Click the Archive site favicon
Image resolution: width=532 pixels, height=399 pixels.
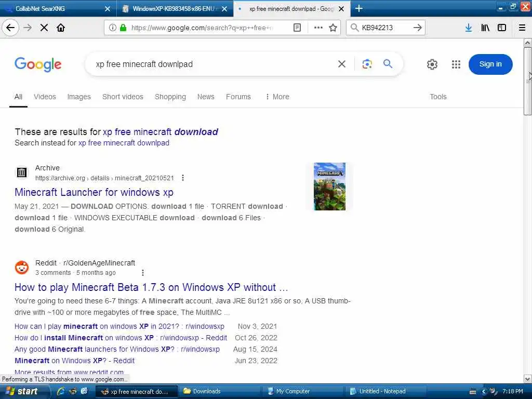click(22, 172)
